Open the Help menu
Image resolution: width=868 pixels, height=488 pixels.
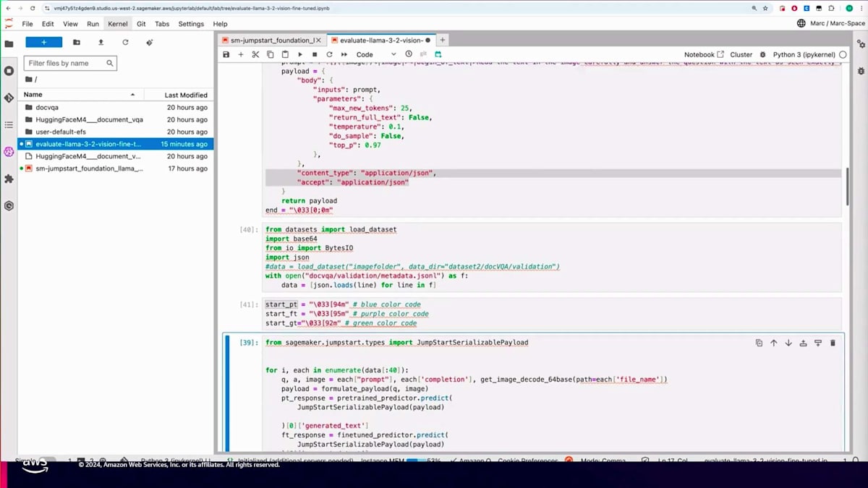pyautogui.click(x=220, y=24)
